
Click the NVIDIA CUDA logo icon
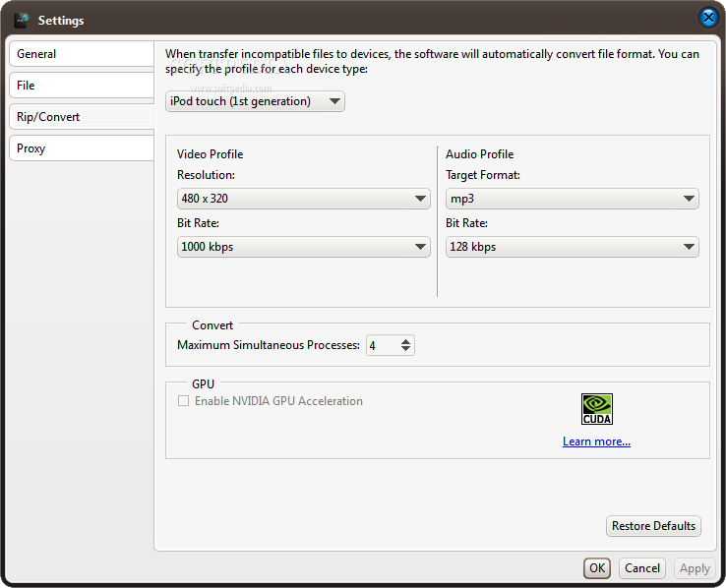coord(597,409)
